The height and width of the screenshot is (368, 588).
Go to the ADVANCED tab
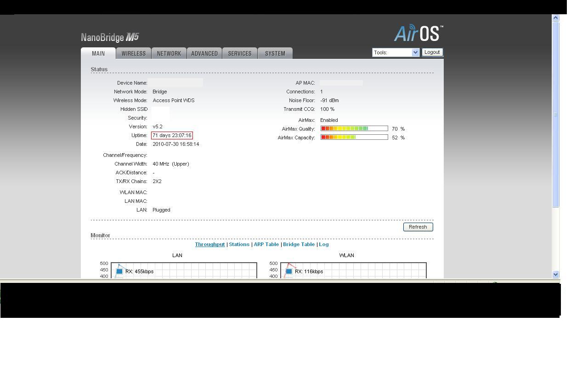tap(204, 53)
